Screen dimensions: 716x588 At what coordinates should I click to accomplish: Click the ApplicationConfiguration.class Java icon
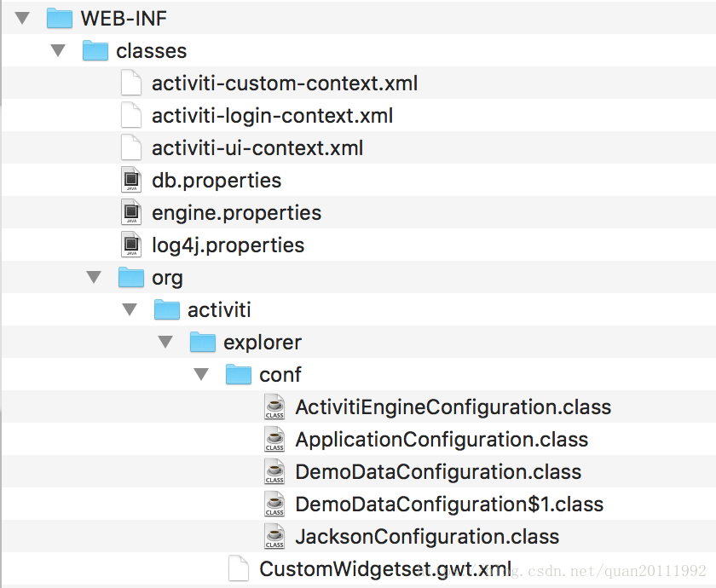pos(274,439)
